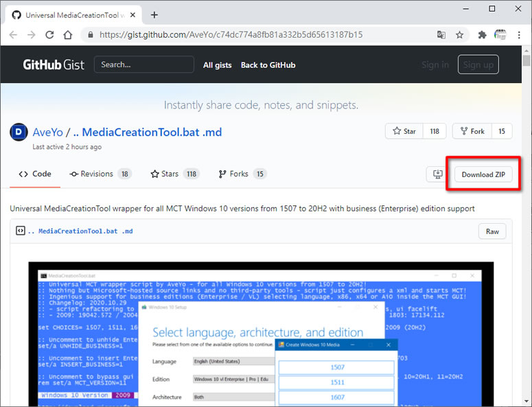Switch to the Stars tab
The image size is (532, 407).
pyautogui.click(x=175, y=174)
